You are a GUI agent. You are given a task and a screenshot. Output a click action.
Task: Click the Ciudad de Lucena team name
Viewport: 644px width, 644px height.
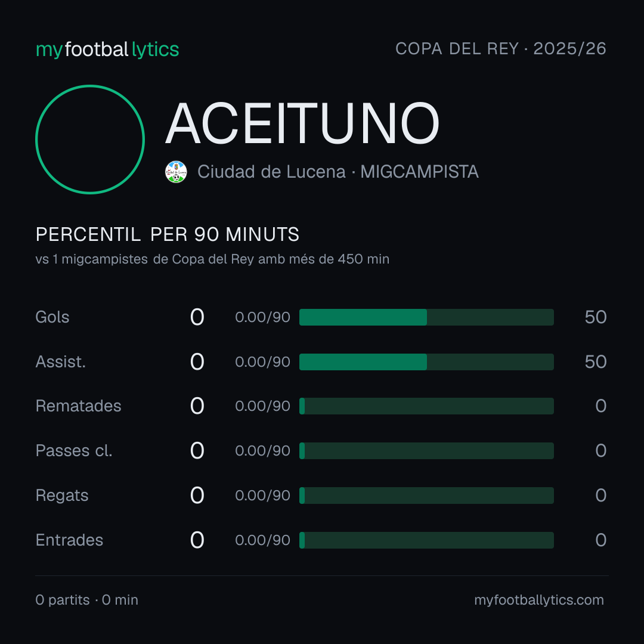click(x=271, y=172)
